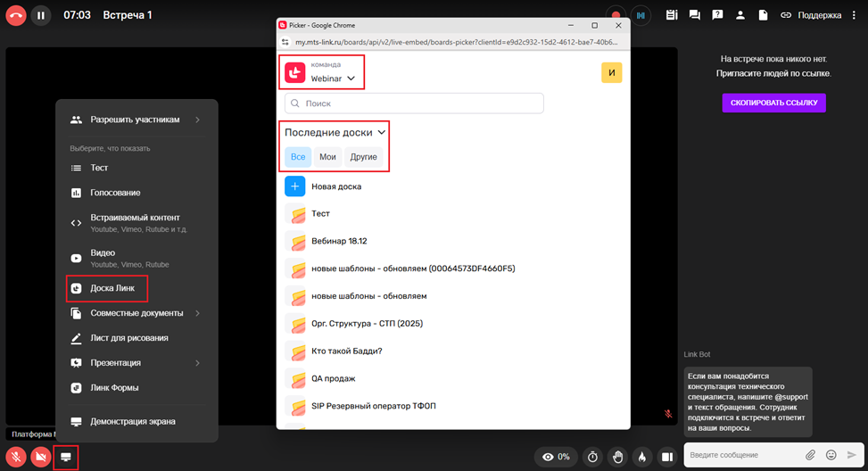Viewport: 868px width, 471px height.
Task: Create a Новая доска with the plus icon
Action: tap(295, 186)
